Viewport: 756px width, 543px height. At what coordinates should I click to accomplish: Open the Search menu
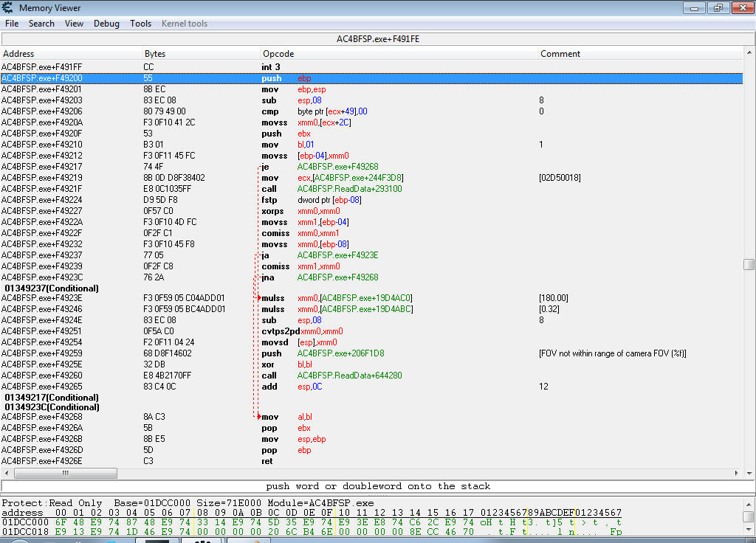point(41,24)
